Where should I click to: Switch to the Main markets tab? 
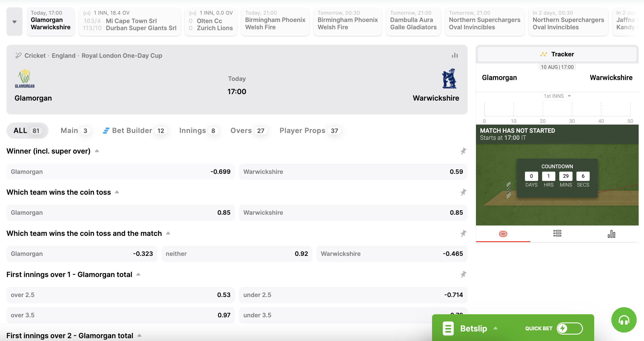pos(75,131)
